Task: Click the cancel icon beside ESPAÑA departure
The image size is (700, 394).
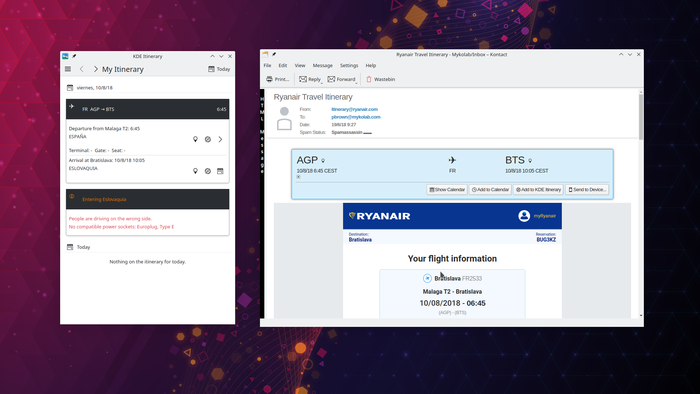Action: 208,139
